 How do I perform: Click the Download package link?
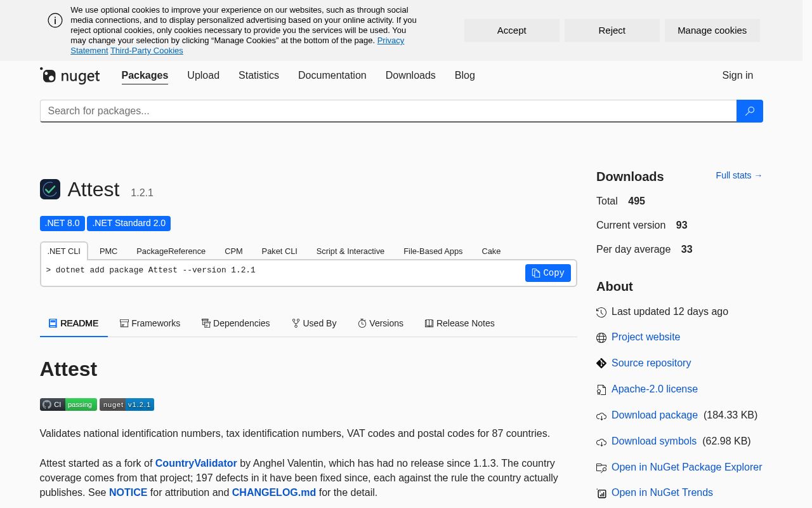click(655, 415)
